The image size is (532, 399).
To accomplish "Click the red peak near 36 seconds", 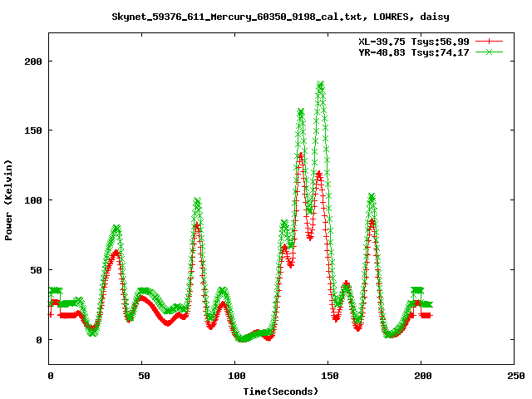I will click(116, 253).
